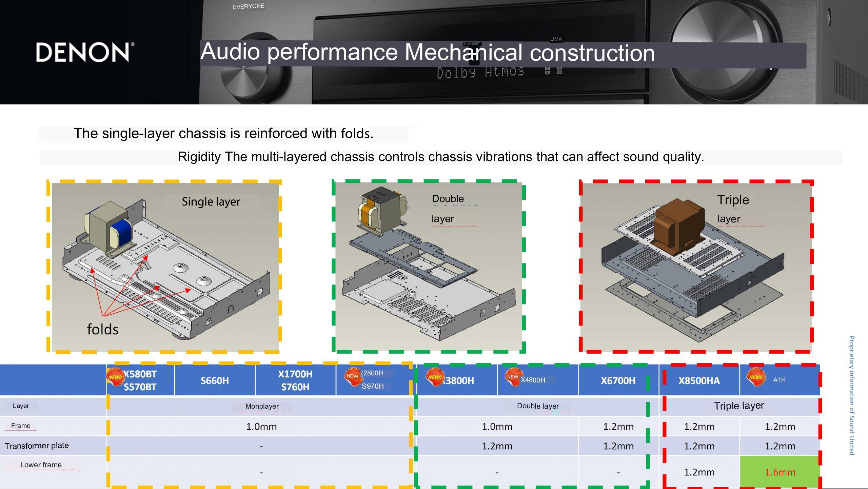
Task: Select the 'X580BT S570BT' column header
Action: [140, 380]
